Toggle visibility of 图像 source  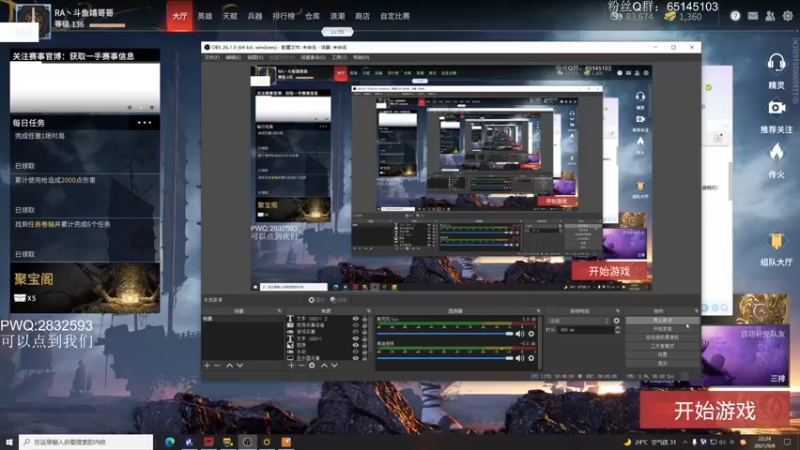[356, 345]
